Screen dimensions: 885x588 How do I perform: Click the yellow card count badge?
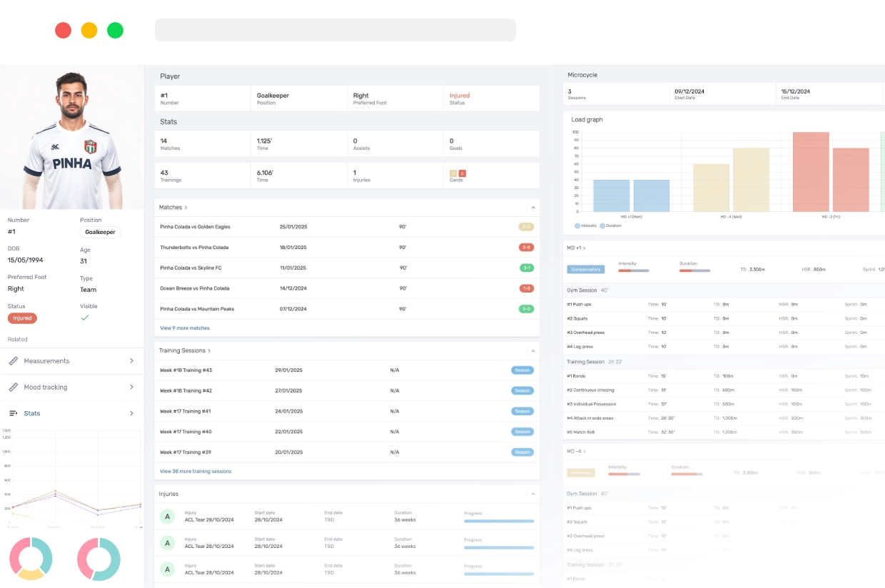point(453,173)
